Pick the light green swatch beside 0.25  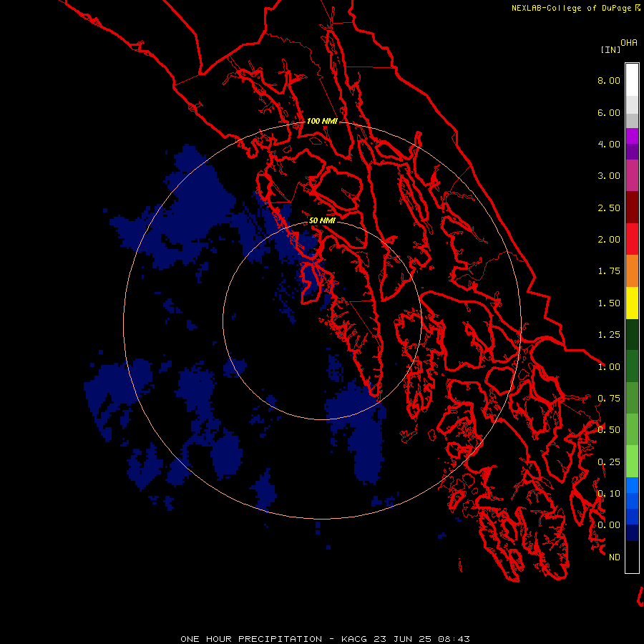pyautogui.click(x=632, y=462)
